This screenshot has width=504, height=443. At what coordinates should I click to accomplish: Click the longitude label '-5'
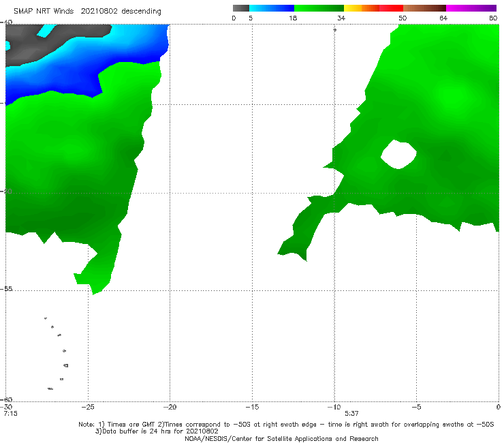(x=416, y=407)
